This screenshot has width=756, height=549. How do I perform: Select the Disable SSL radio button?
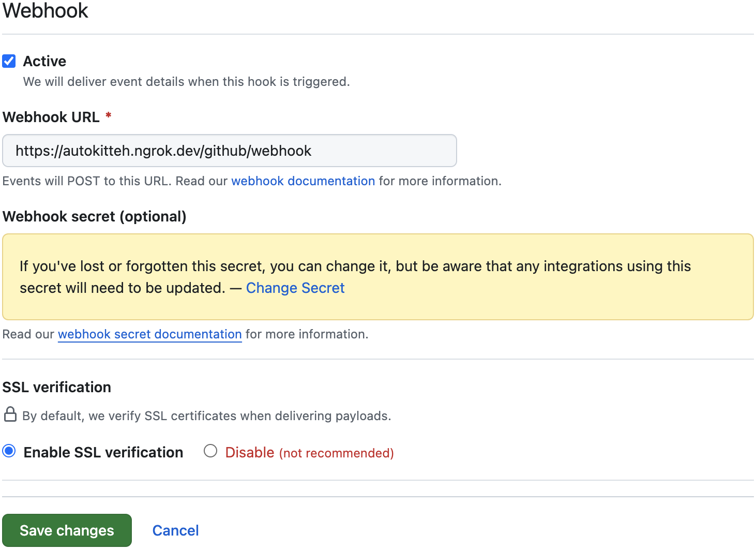tap(210, 451)
